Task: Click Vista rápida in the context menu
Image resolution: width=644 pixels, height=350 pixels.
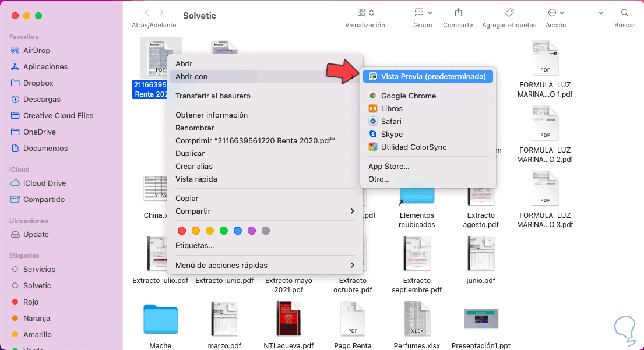Action: (x=265, y=179)
